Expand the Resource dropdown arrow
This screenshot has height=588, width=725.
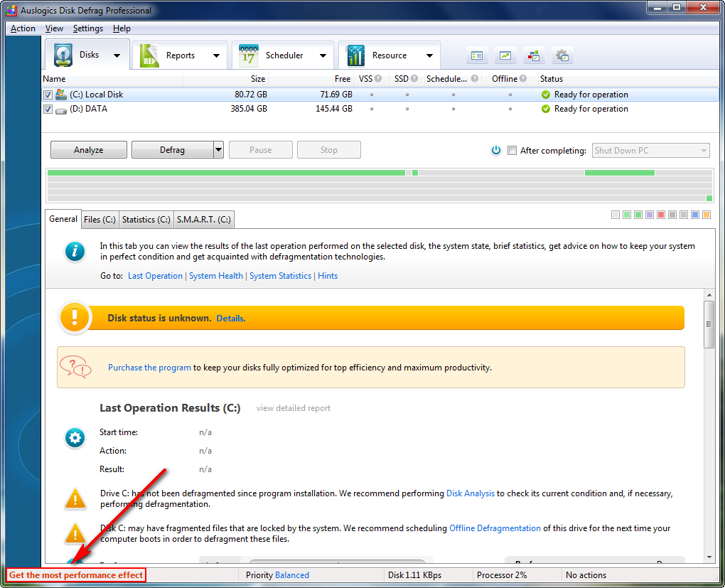[x=429, y=55]
